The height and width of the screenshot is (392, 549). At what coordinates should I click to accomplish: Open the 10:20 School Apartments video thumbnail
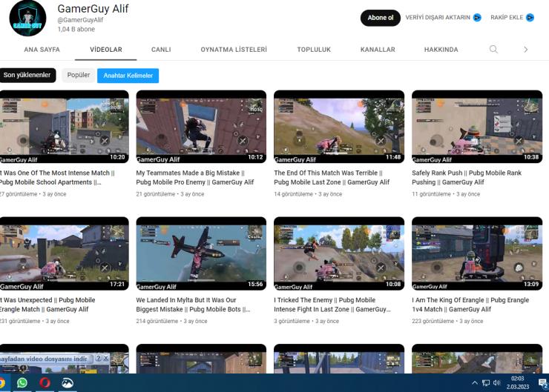coord(65,127)
